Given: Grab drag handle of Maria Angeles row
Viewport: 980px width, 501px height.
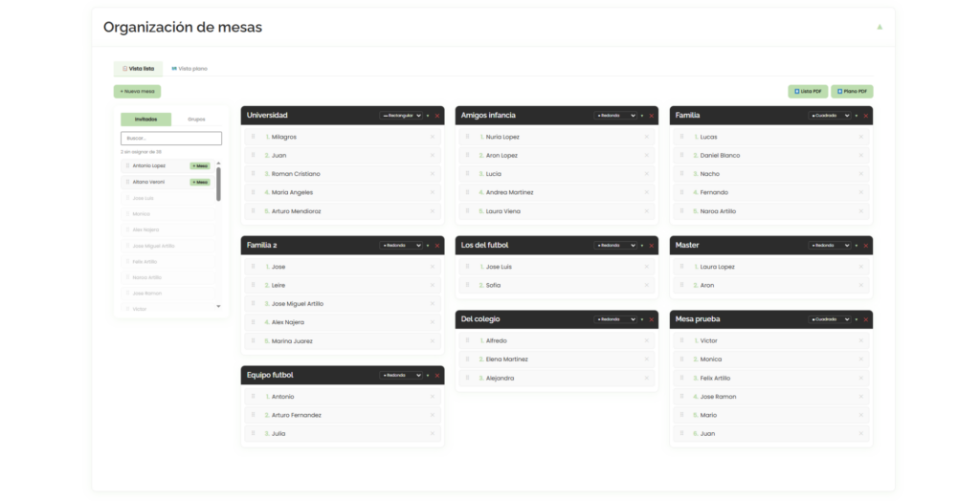Looking at the screenshot, I should point(253,192).
